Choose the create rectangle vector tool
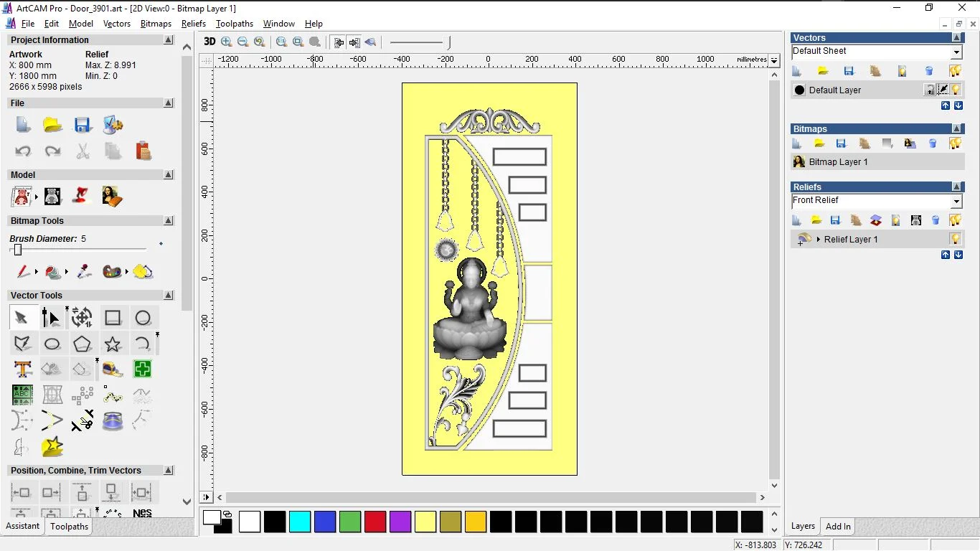Screen dimensions: 980x551 tap(113, 317)
